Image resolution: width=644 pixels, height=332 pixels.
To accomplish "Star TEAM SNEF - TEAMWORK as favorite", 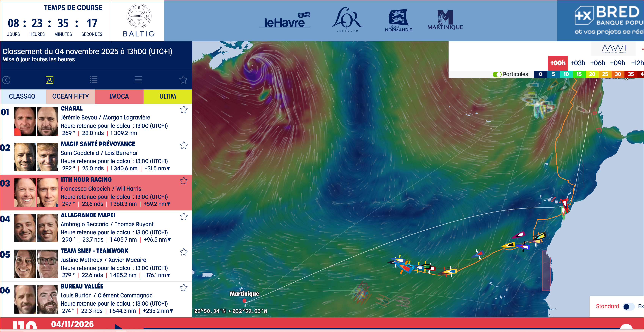I will click(184, 252).
